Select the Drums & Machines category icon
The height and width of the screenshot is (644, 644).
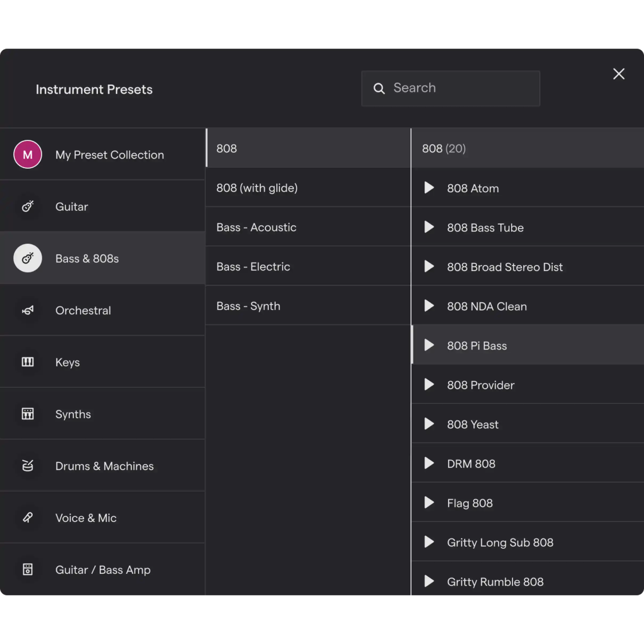pos(28,465)
